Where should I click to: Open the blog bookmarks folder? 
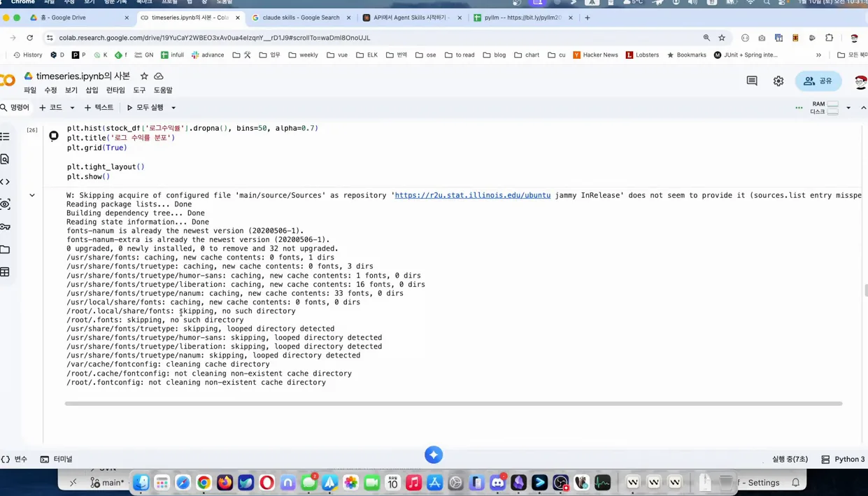tap(494, 55)
